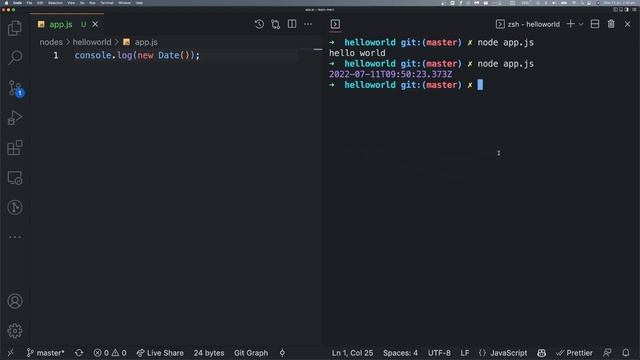The width and height of the screenshot is (640, 360).
Task: Change end of line via LF
Action: pos(464,353)
